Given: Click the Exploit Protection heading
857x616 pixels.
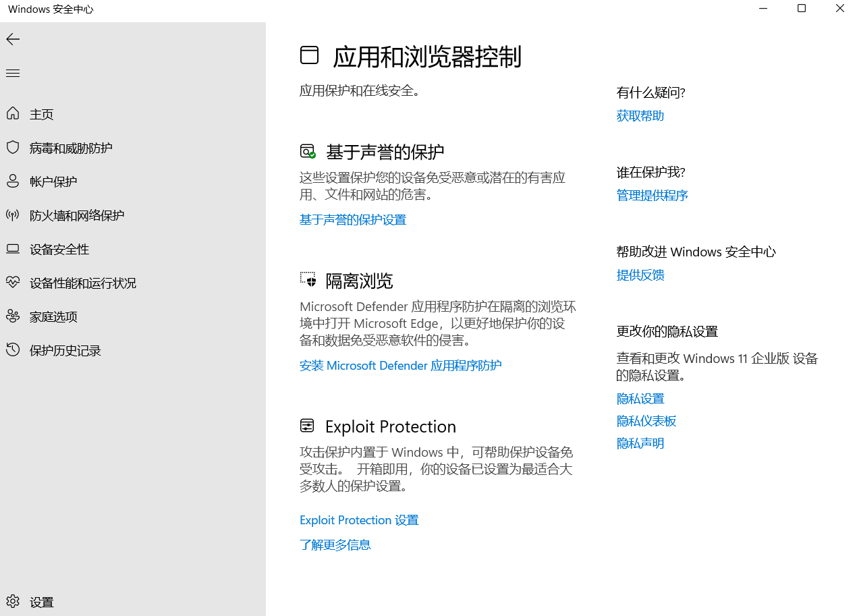Looking at the screenshot, I should coord(391,426).
